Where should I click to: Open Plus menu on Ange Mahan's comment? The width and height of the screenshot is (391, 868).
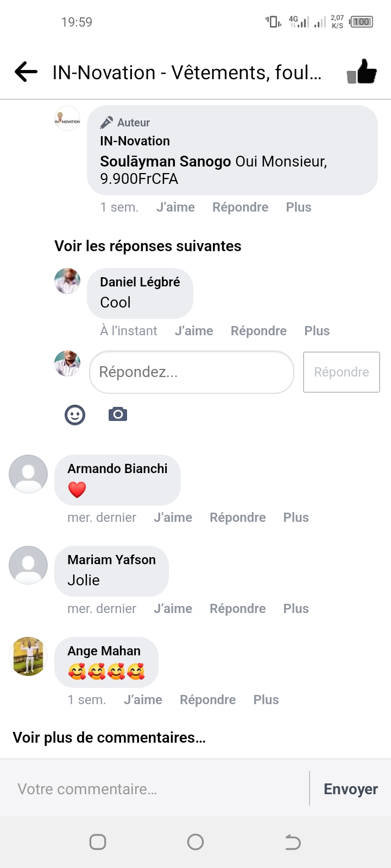[266, 700]
